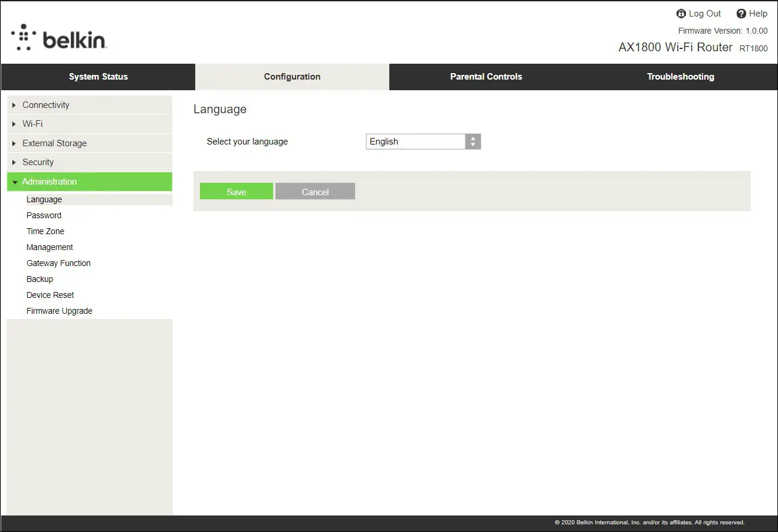The width and height of the screenshot is (778, 532).
Task: Click the Select your language label
Action: pyautogui.click(x=247, y=142)
